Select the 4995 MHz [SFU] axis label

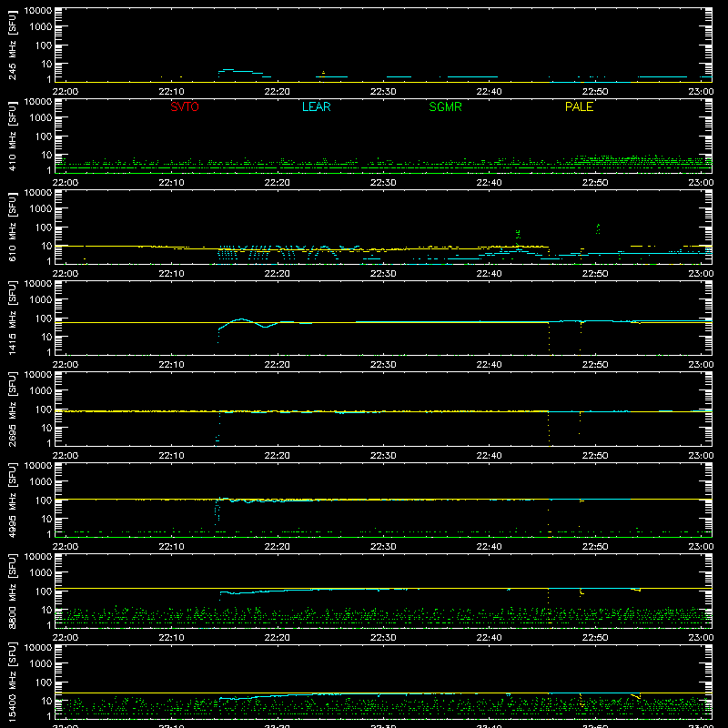pyautogui.click(x=12, y=500)
